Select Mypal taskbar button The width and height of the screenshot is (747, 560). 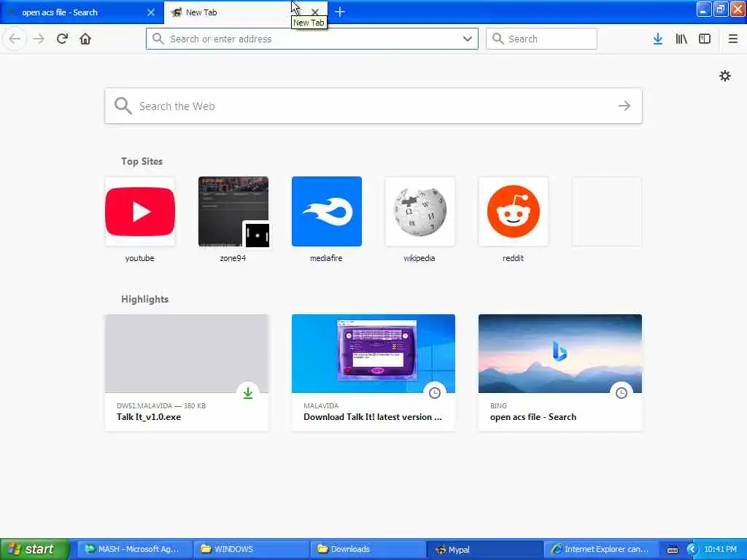[485, 549]
